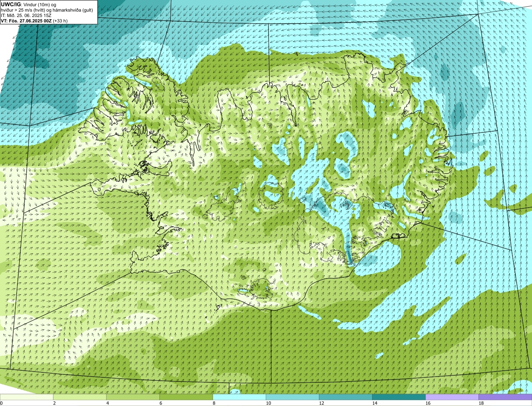Click the '2' label on the color scale
532x406 pixels.
54,403
